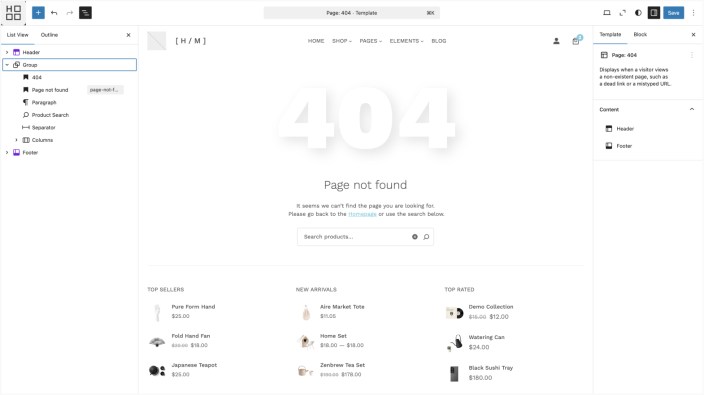Click the NEW ARRIVALS heading
Image resolution: width=704 pixels, height=395 pixels.
click(316, 290)
